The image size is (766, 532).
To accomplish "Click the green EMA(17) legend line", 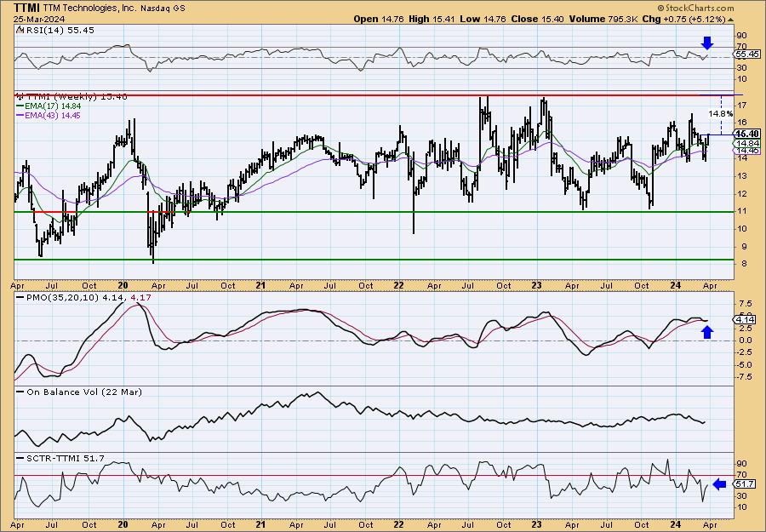I will (x=20, y=106).
